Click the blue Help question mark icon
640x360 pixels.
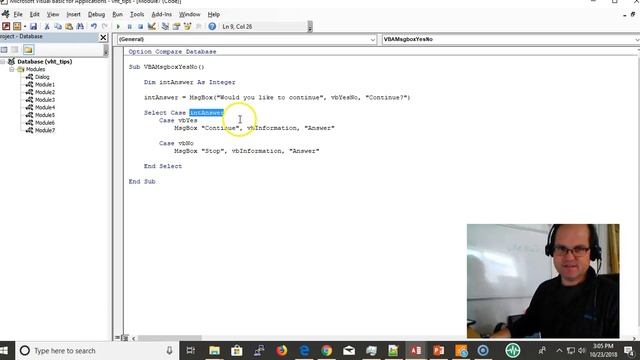click(x=212, y=27)
